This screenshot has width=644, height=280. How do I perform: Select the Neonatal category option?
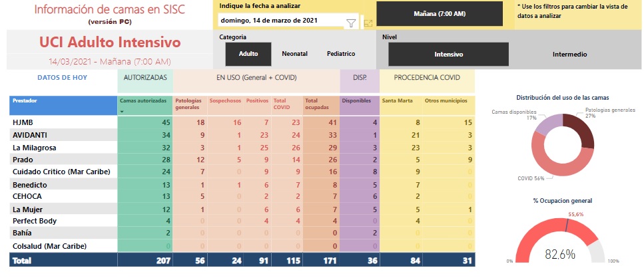click(x=294, y=54)
